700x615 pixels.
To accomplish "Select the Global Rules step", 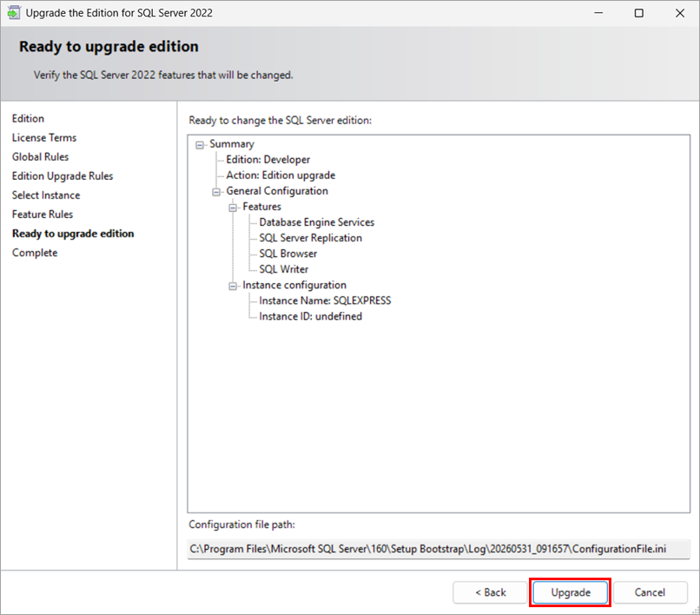I will point(40,156).
